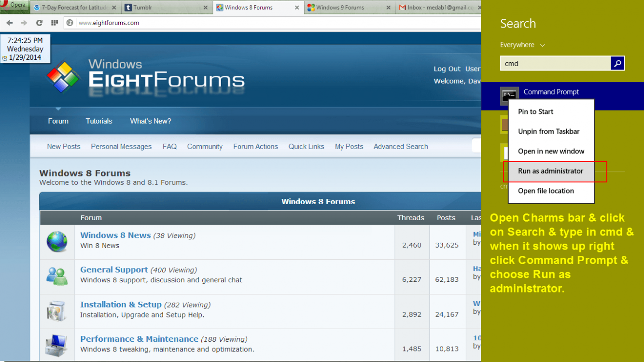Viewport: 644px width, 362px height.
Task: Choose Unpin from Taskbar in context menu
Action: coord(551,131)
